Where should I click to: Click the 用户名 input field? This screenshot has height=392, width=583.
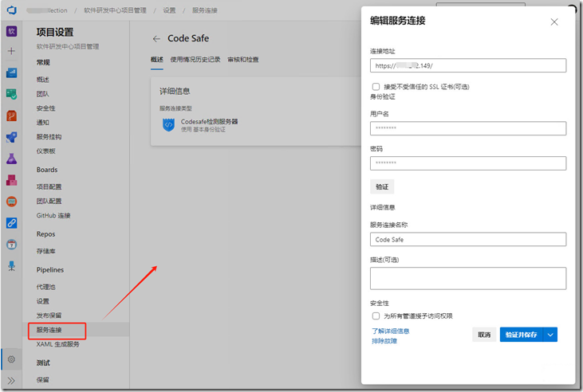468,128
